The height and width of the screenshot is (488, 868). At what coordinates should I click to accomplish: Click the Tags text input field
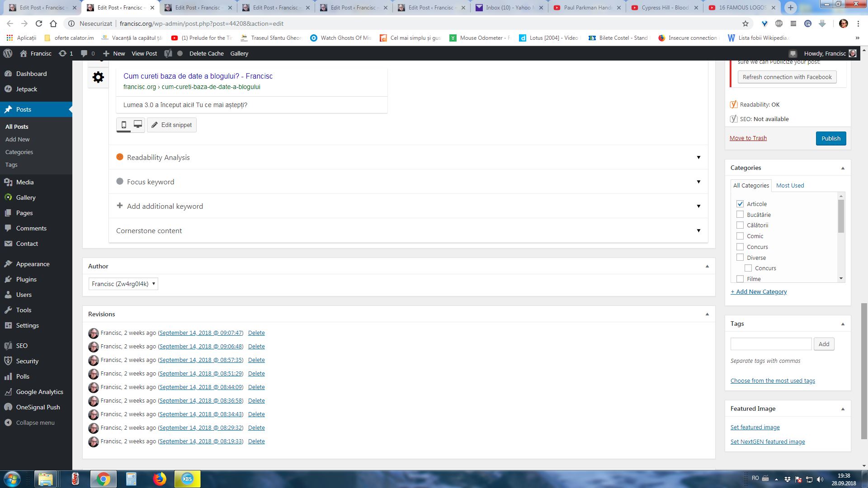point(771,344)
